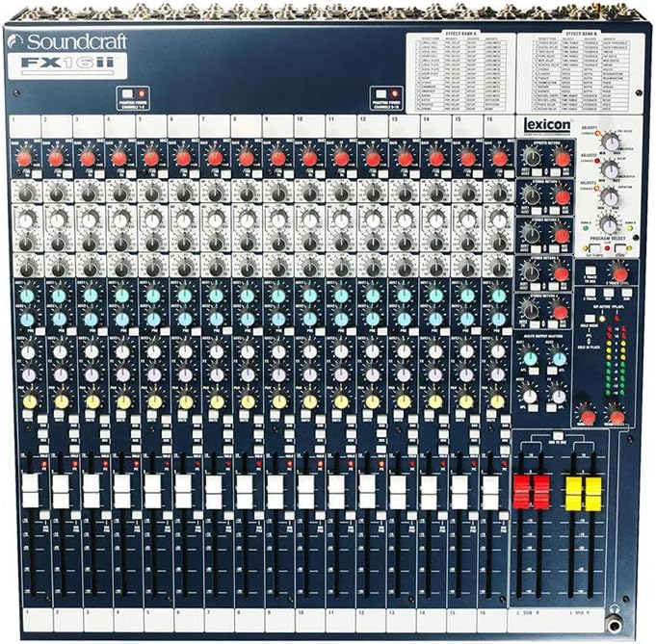
Task: Toggle phantom power switch for channels 9-16
Action: click(381, 93)
